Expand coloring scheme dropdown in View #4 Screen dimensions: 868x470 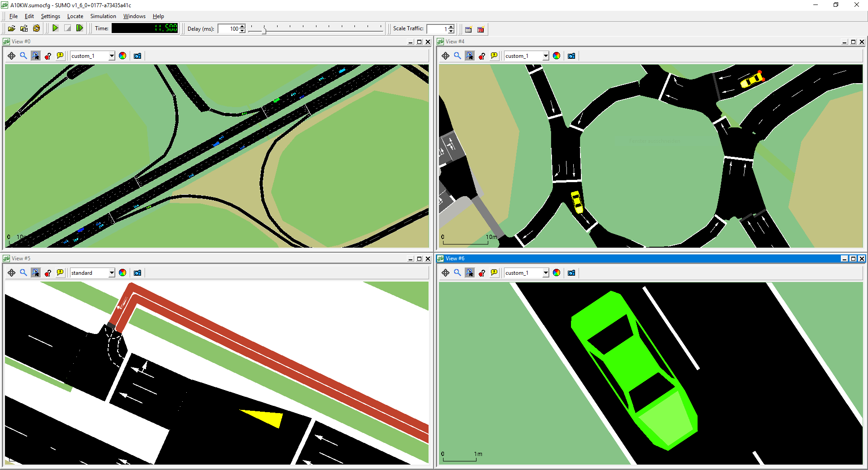click(x=545, y=56)
